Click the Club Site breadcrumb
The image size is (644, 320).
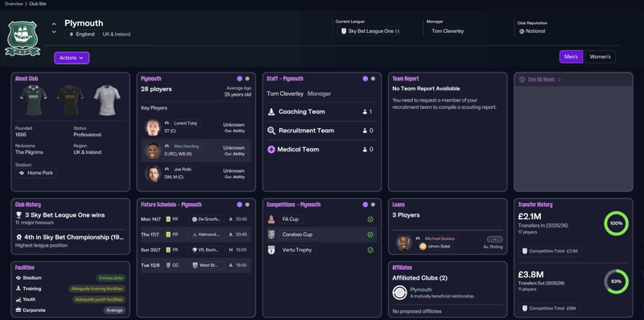[38, 4]
